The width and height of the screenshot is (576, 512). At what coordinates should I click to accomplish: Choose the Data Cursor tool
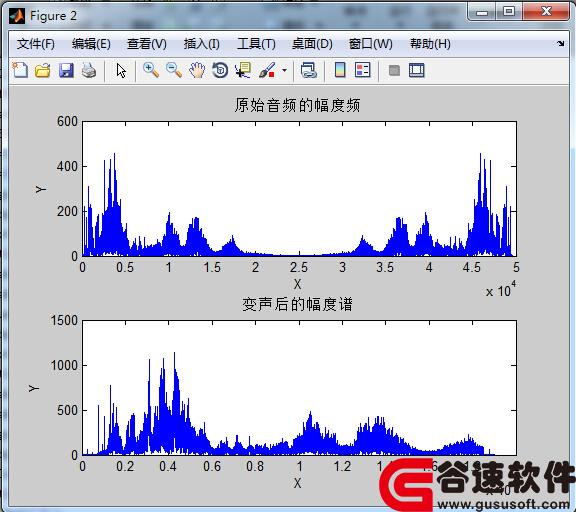coord(243,70)
